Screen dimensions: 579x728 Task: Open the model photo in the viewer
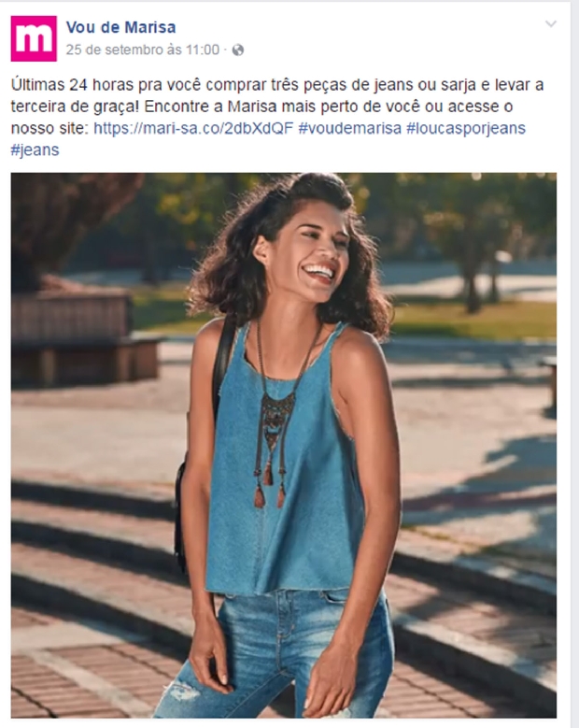[x=284, y=445]
